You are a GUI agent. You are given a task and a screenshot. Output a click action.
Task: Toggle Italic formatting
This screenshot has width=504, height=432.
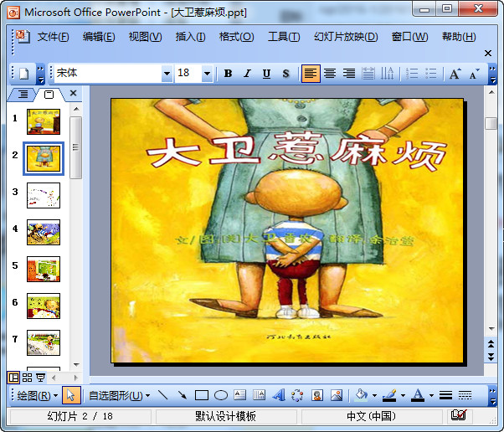click(x=247, y=74)
